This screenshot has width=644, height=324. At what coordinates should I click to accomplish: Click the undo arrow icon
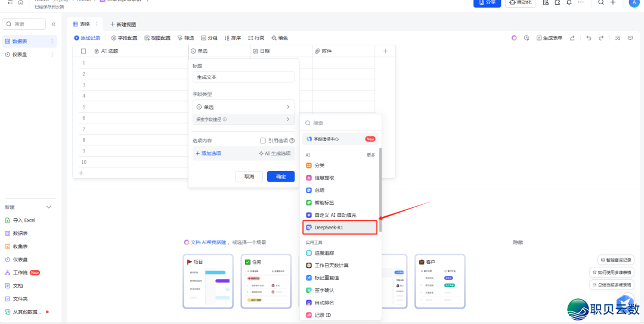click(589, 38)
